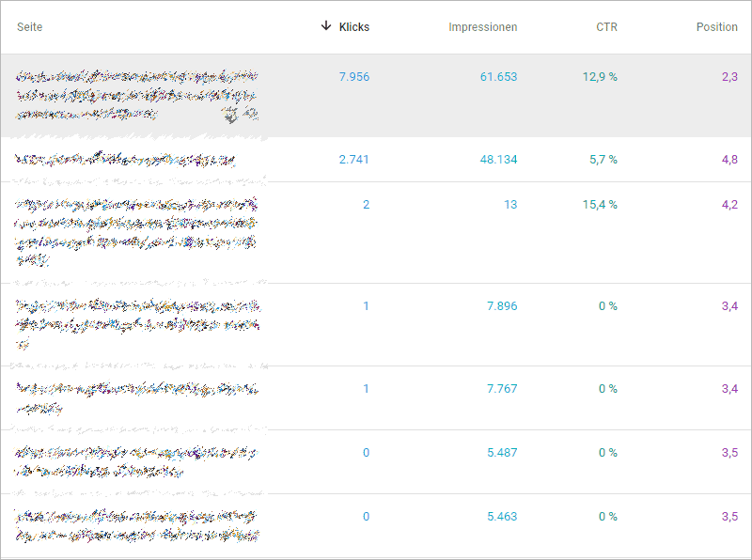Select the 7.956 clicks value

coord(353,77)
